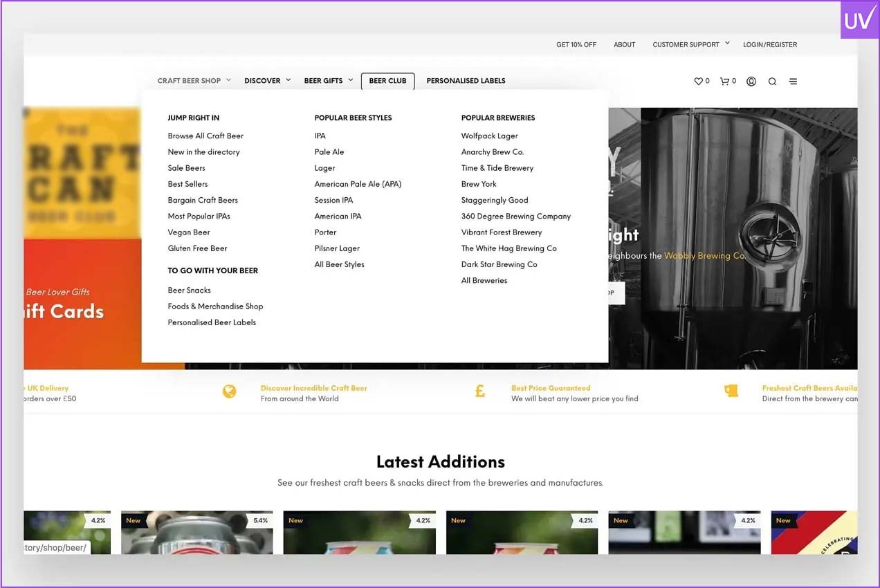Click the Get 10% Off link
This screenshot has height=588, width=880.
(x=576, y=44)
